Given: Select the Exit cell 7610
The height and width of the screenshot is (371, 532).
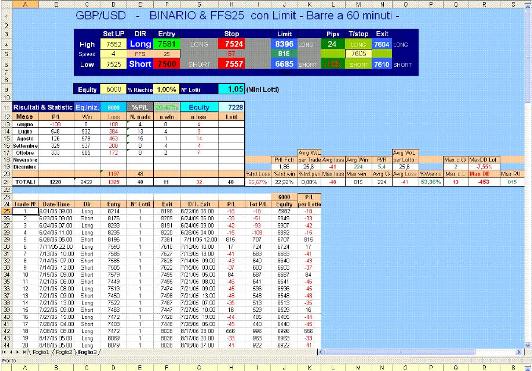Looking at the screenshot, I should tap(382, 64).
